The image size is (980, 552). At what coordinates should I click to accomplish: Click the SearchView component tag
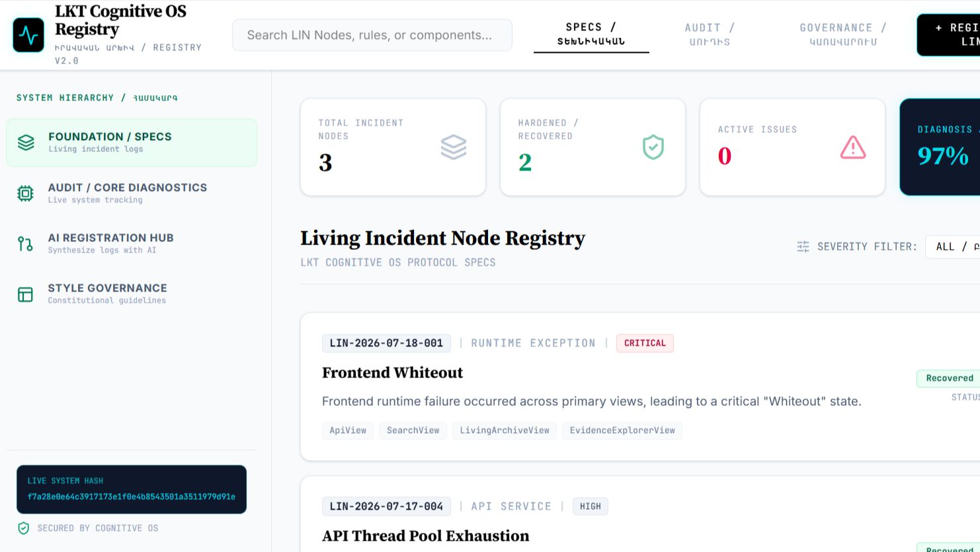coord(413,430)
